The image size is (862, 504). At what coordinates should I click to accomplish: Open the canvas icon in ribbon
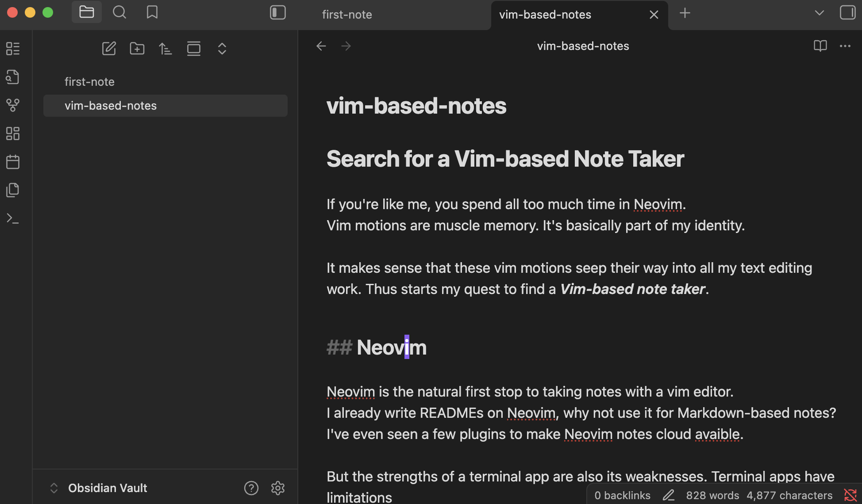13,134
